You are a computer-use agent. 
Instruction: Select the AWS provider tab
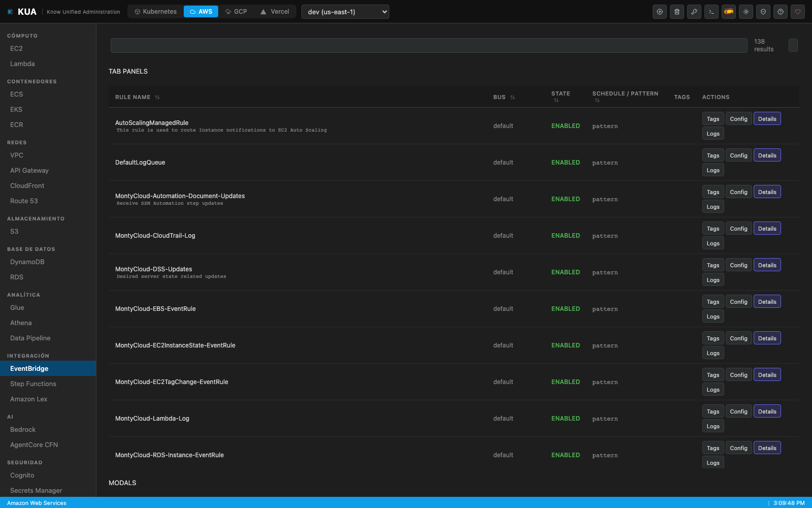point(201,12)
